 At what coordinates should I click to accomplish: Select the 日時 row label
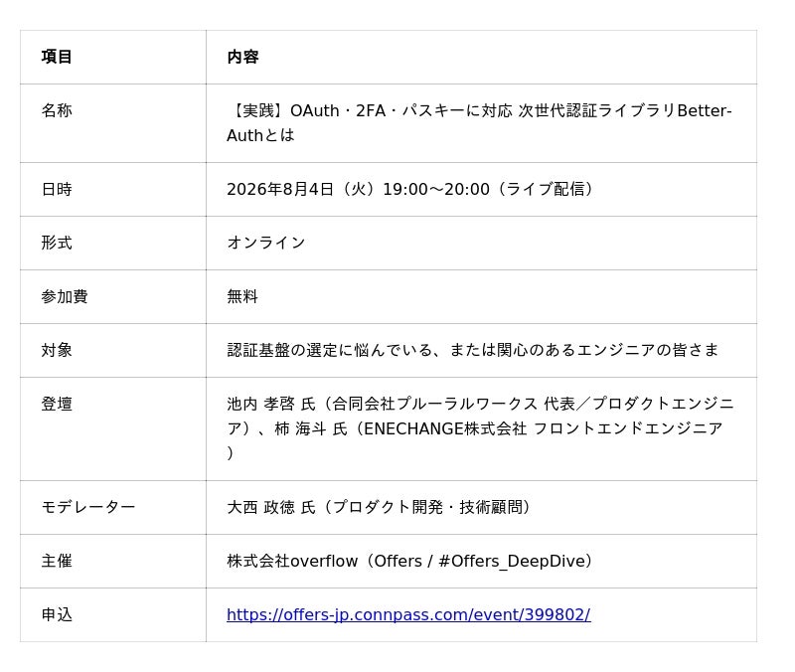tap(57, 189)
